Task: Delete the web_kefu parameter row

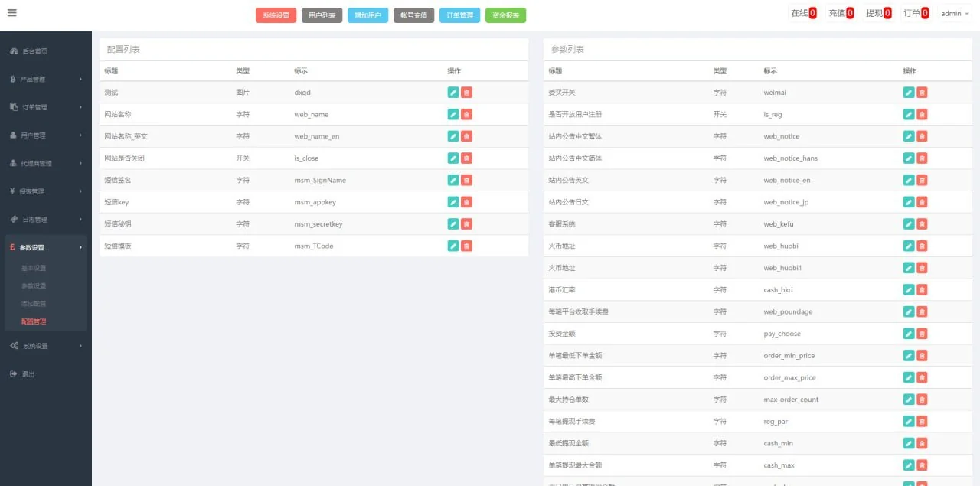Action: point(922,224)
